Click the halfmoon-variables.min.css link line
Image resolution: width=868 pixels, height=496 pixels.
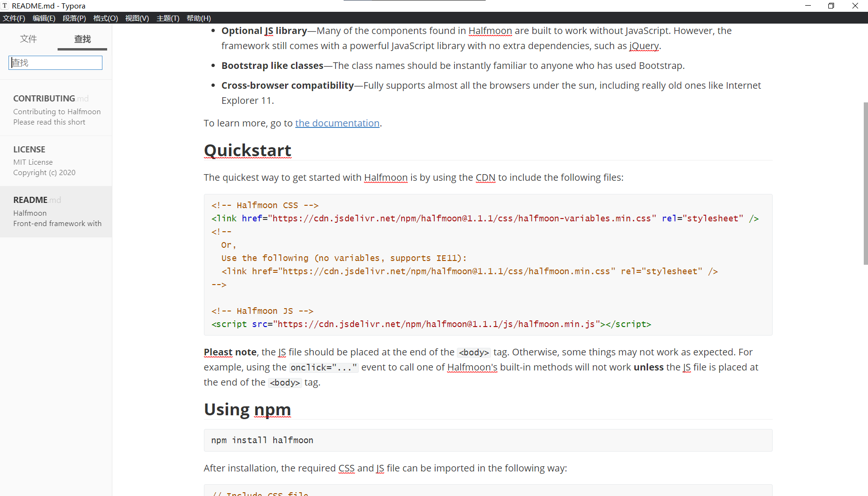point(485,219)
